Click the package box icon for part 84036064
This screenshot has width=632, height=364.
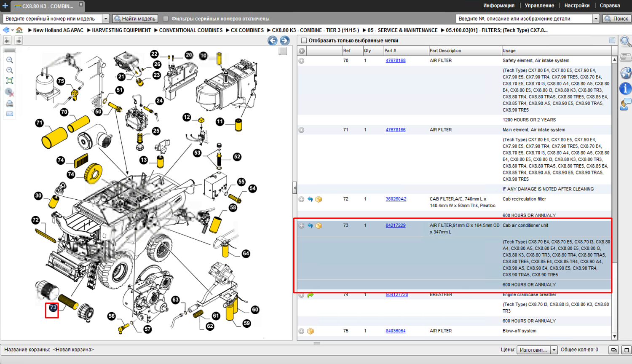pos(311,331)
